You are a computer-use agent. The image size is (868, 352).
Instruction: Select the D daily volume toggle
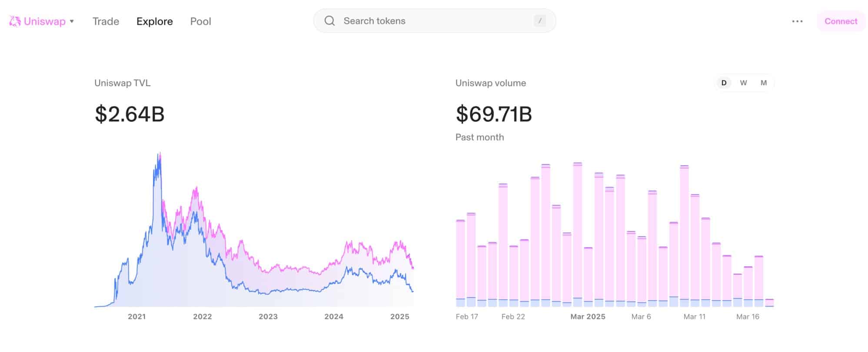[x=724, y=83]
